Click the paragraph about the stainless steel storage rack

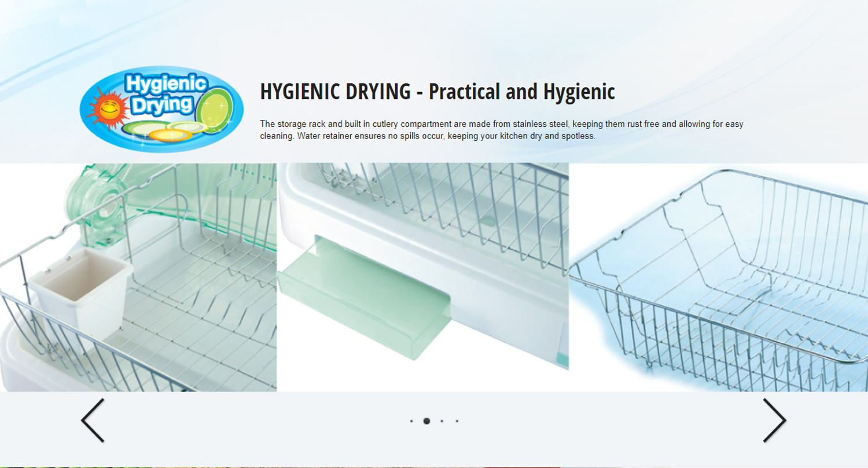502,130
